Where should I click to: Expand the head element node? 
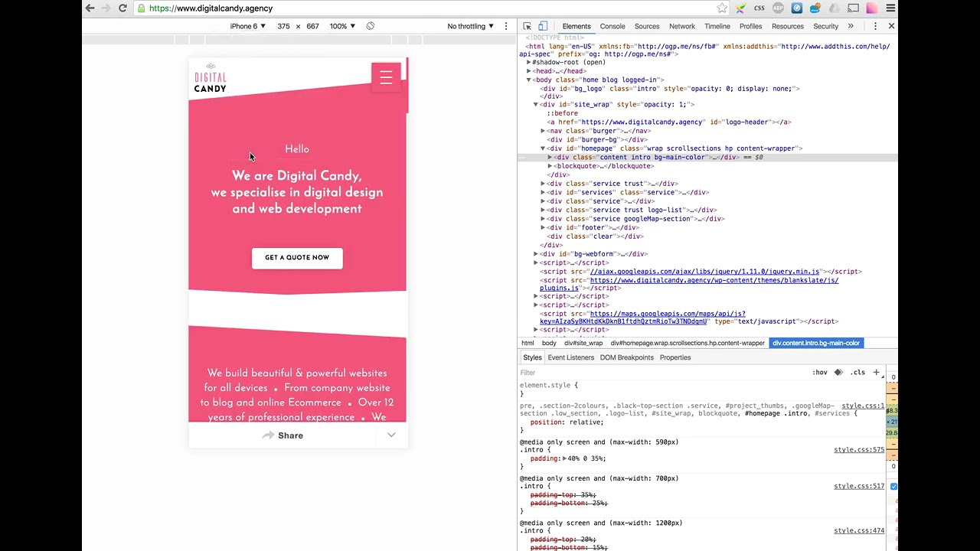tap(528, 71)
